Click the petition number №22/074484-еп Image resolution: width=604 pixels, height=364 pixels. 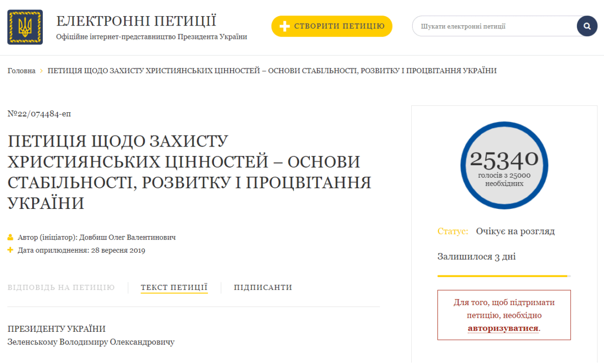(x=39, y=114)
